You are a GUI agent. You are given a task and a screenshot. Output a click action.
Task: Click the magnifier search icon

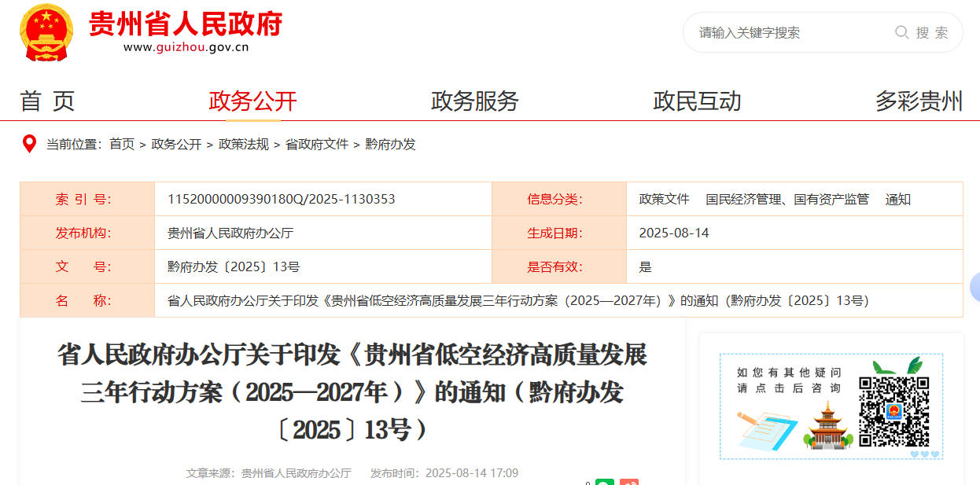coord(902,32)
